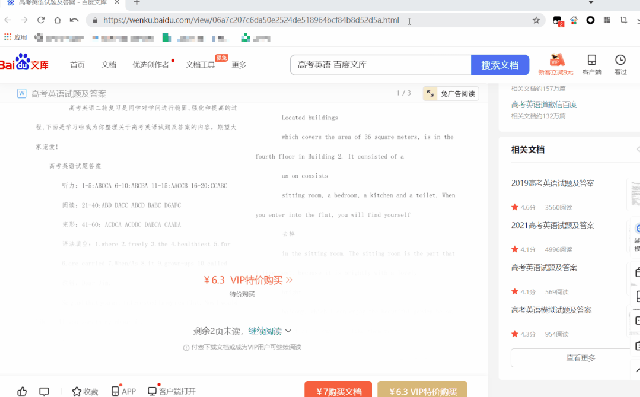The height and width of the screenshot is (397, 640).
Task: Click 客户端打开 to open in client
Action: [x=171, y=391]
